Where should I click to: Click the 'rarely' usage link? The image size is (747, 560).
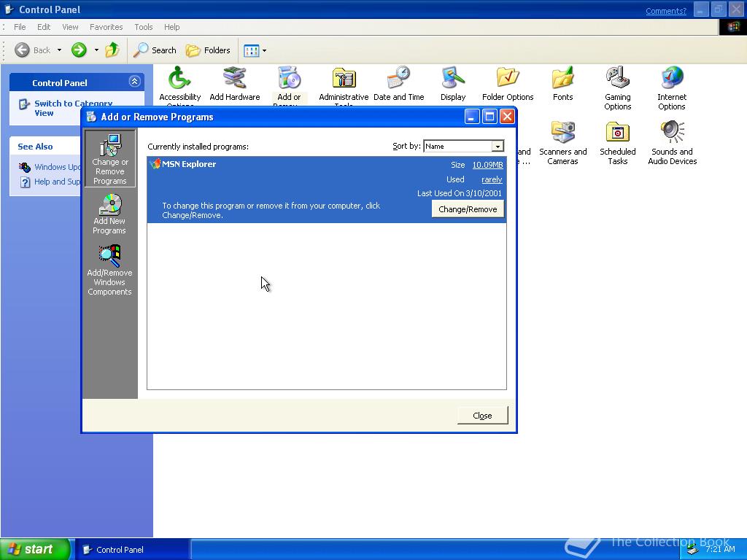tap(492, 179)
